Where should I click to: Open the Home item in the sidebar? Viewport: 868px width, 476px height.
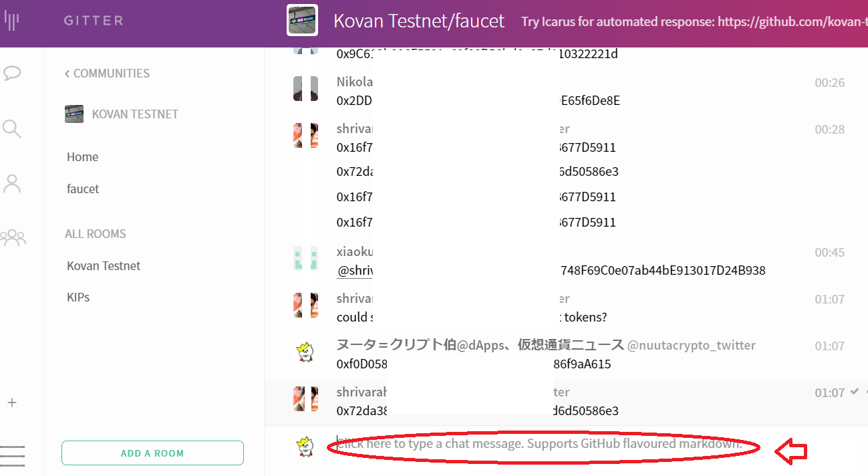coord(83,157)
